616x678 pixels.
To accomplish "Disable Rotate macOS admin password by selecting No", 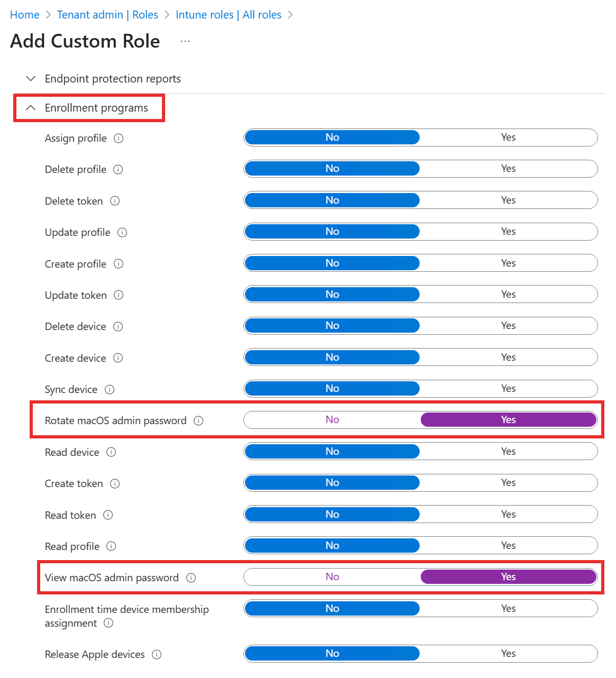I will click(x=332, y=419).
